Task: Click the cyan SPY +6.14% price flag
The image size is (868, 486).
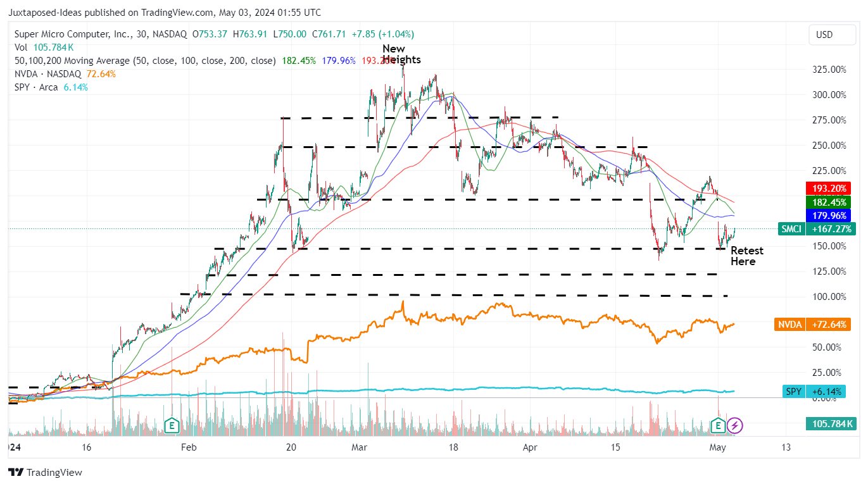Action: tap(812, 391)
